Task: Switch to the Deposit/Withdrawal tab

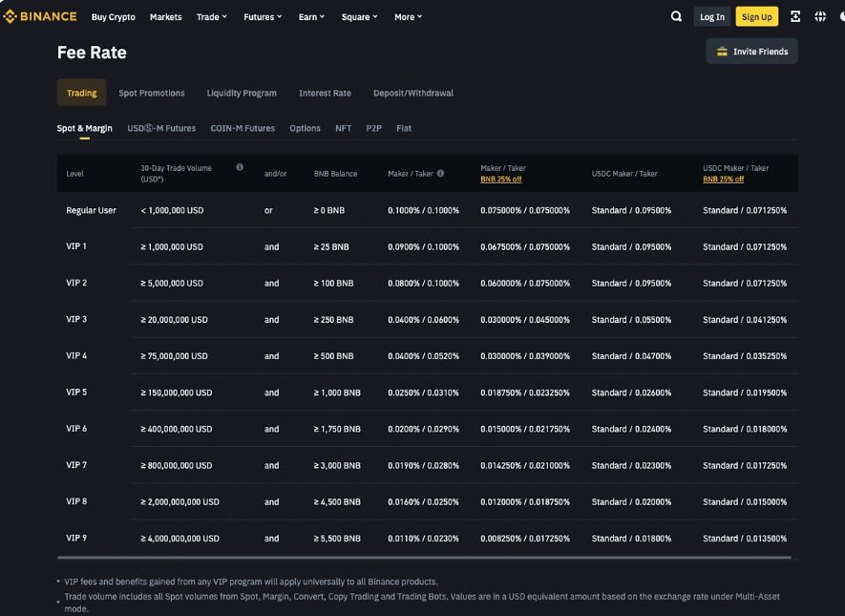Action: point(413,93)
